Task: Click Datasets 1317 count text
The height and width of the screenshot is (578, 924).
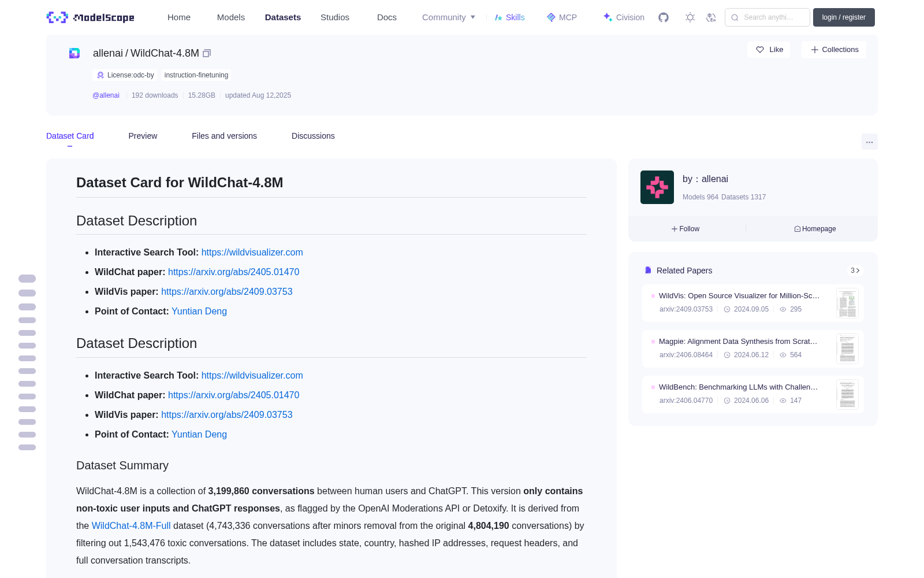Action: pyautogui.click(x=744, y=197)
